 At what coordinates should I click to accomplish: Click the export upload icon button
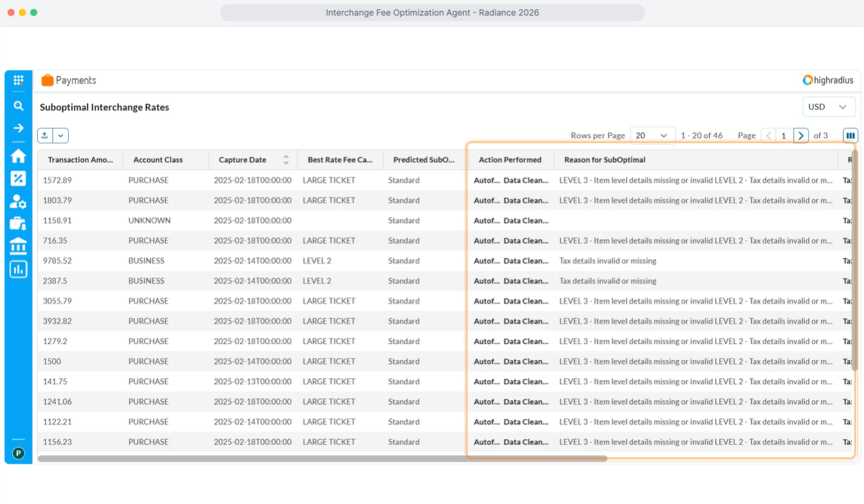45,136
